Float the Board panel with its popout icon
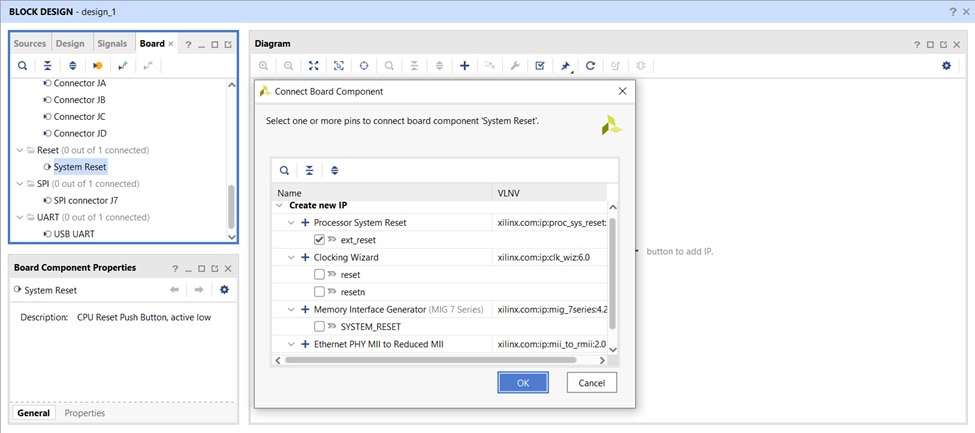 click(x=228, y=45)
